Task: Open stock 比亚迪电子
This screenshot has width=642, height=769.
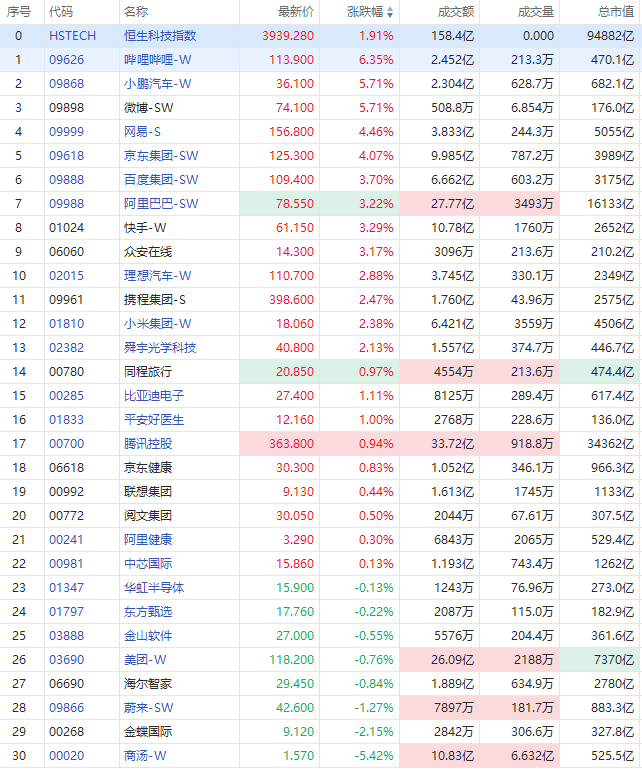Action: [154, 396]
